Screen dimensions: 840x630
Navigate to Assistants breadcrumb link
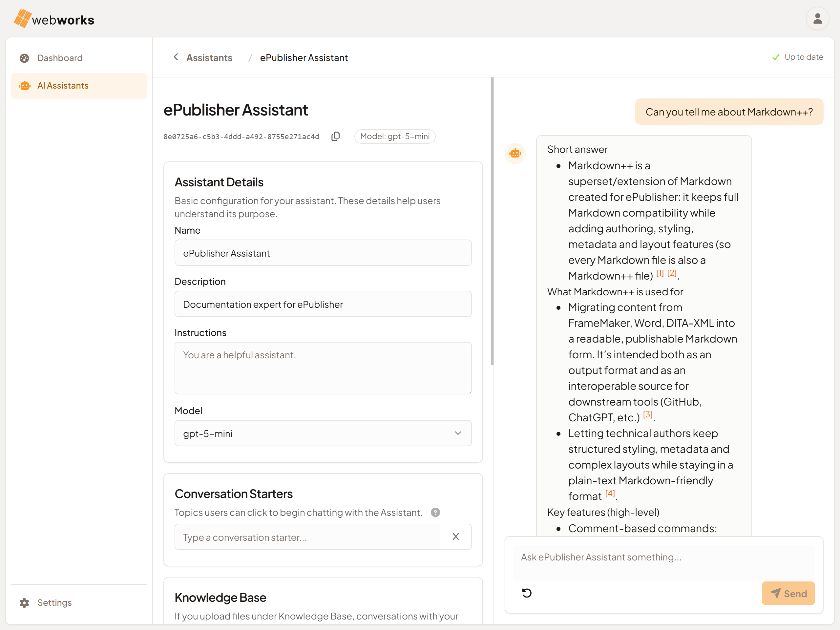coord(209,58)
